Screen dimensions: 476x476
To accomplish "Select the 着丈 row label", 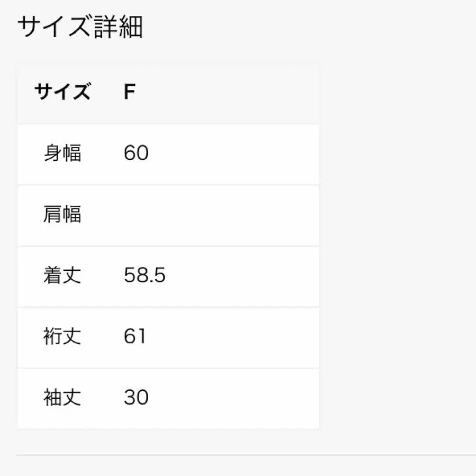I will 62,276.
